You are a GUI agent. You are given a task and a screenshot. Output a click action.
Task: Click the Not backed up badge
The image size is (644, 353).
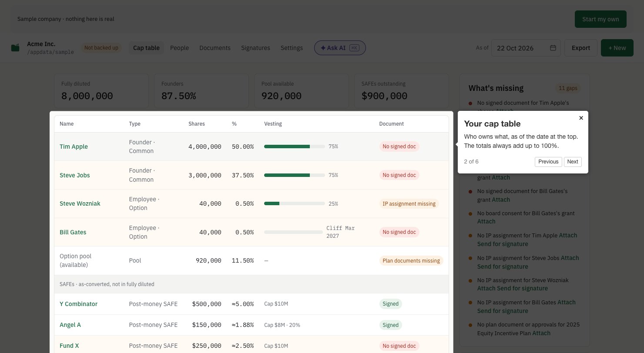click(101, 48)
